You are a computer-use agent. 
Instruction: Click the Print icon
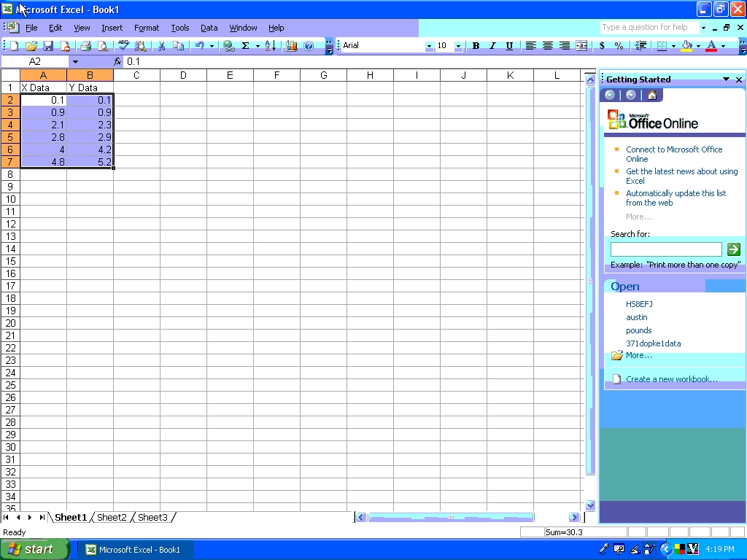tap(85, 45)
